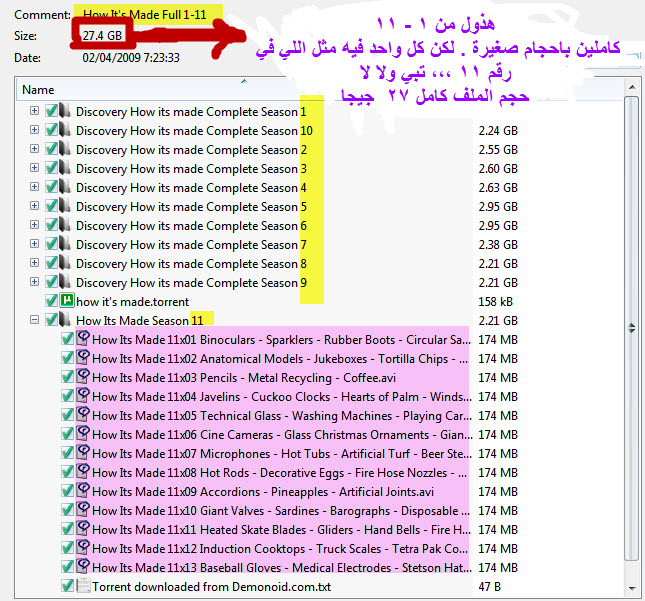Select 'Torrent downloaded from Demonoid.com.txt' file name
The image size is (645, 601).
click(211, 587)
